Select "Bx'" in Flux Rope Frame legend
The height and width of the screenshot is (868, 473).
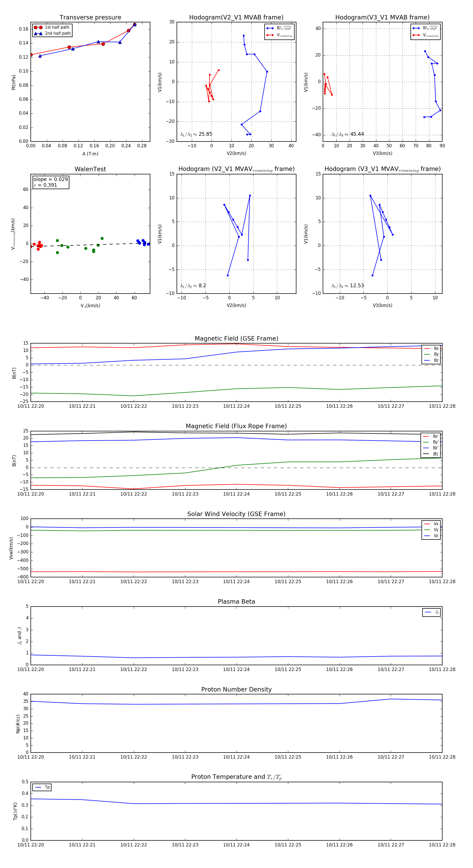[x=431, y=436]
